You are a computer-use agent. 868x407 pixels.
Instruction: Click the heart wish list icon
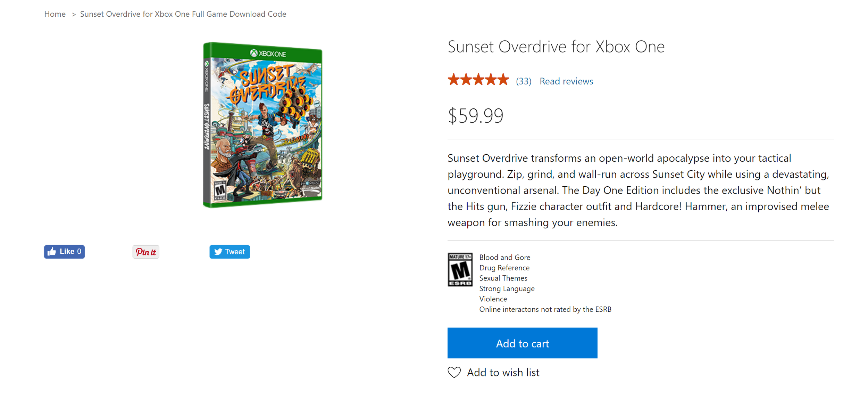coord(454,372)
